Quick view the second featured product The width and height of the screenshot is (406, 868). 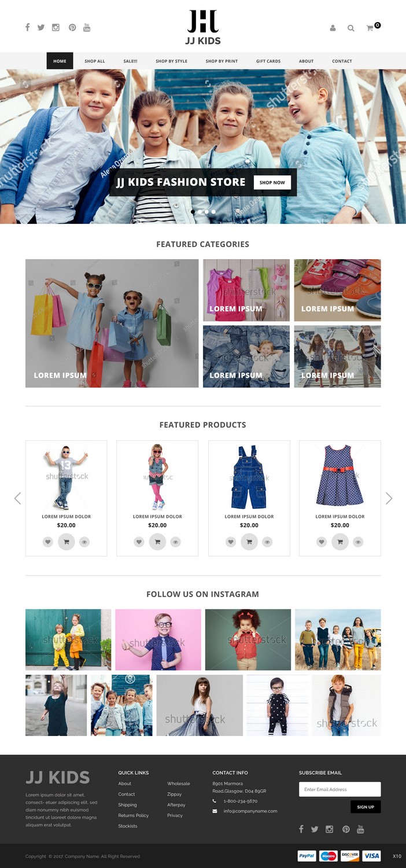(x=175, y=542)
